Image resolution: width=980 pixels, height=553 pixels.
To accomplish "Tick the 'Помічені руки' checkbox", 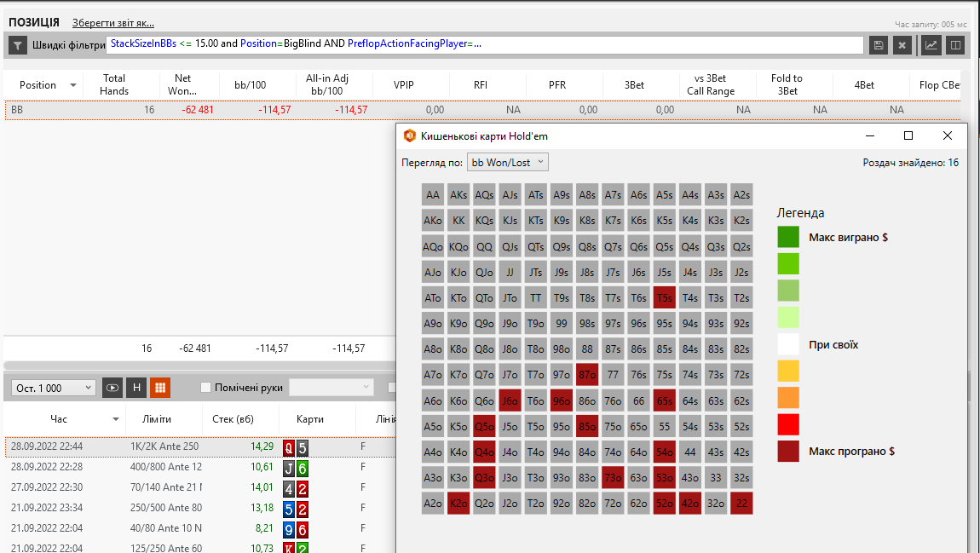I will click(x=205, y=388).
